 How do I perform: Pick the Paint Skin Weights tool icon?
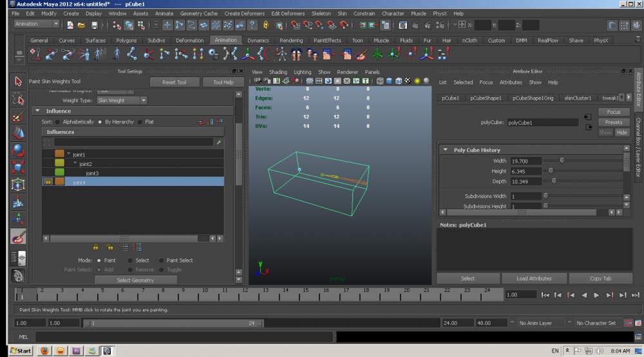[18, 236]
